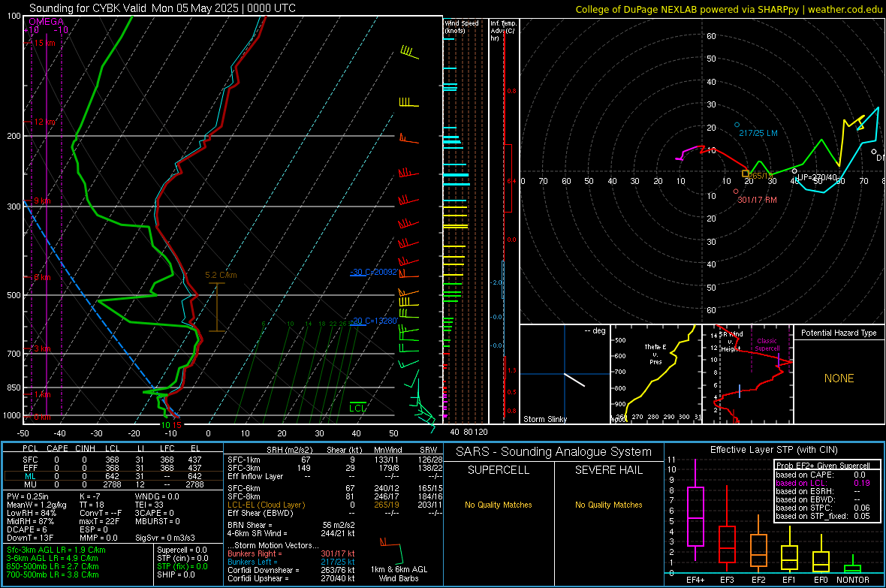Click the SFC-1km shear row label
The height and width of the screenshot is (588, 886).
243,460
